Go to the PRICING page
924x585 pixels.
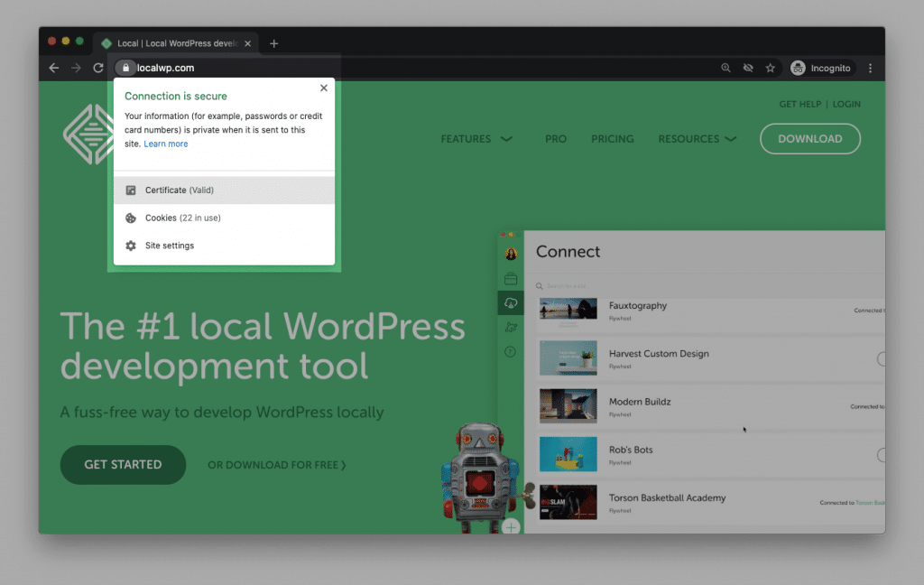pyautogui.click(x=613, y=139)
